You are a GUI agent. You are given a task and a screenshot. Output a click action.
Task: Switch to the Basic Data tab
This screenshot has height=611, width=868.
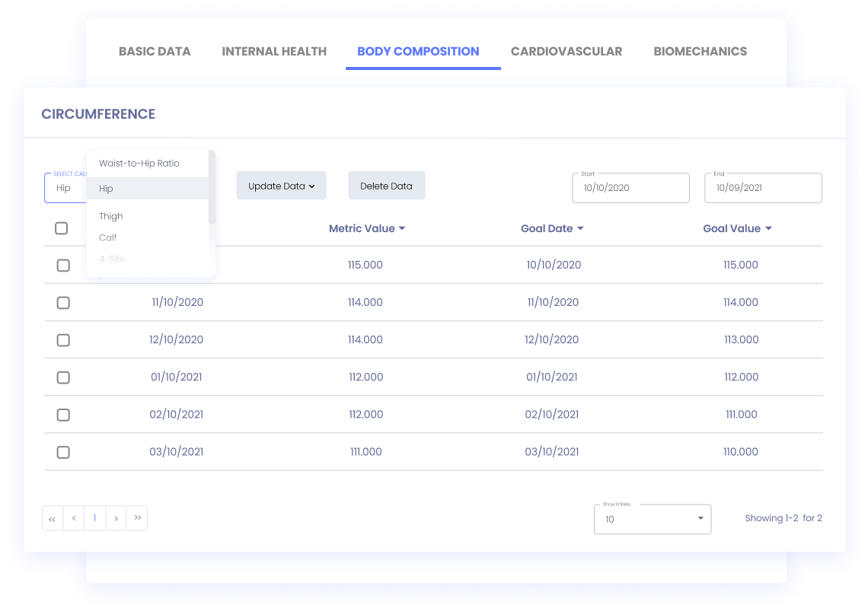coord(155,52)
